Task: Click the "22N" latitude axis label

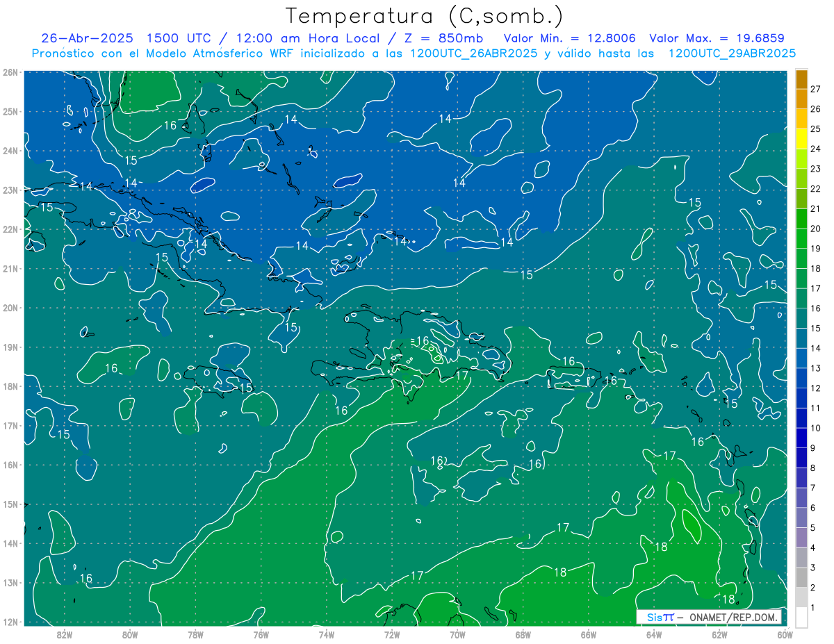Action: [x=10, y=229]
